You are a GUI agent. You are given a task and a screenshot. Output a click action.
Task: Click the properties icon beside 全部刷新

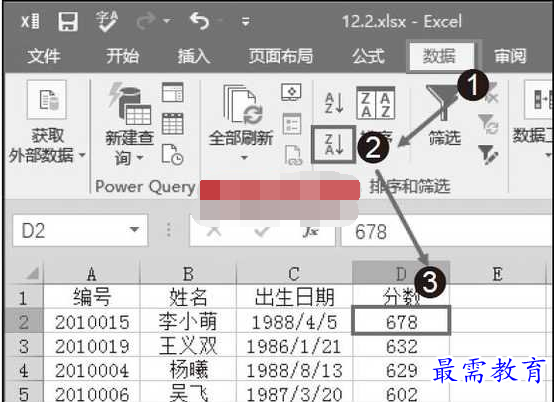click(x=292, y=124)
